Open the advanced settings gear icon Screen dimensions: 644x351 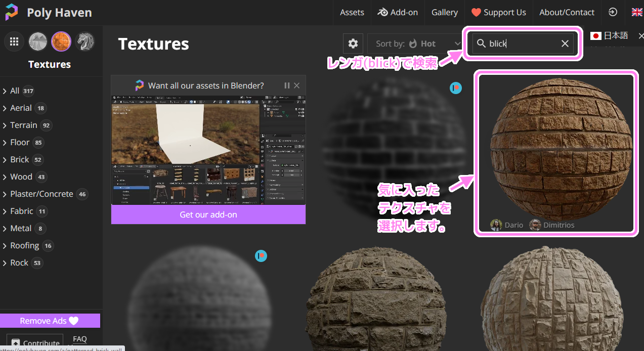[353, 43]
